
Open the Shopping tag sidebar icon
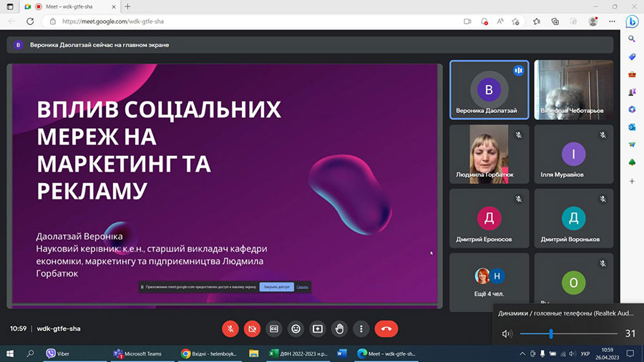pyautogui.click(x=632, y=57)
